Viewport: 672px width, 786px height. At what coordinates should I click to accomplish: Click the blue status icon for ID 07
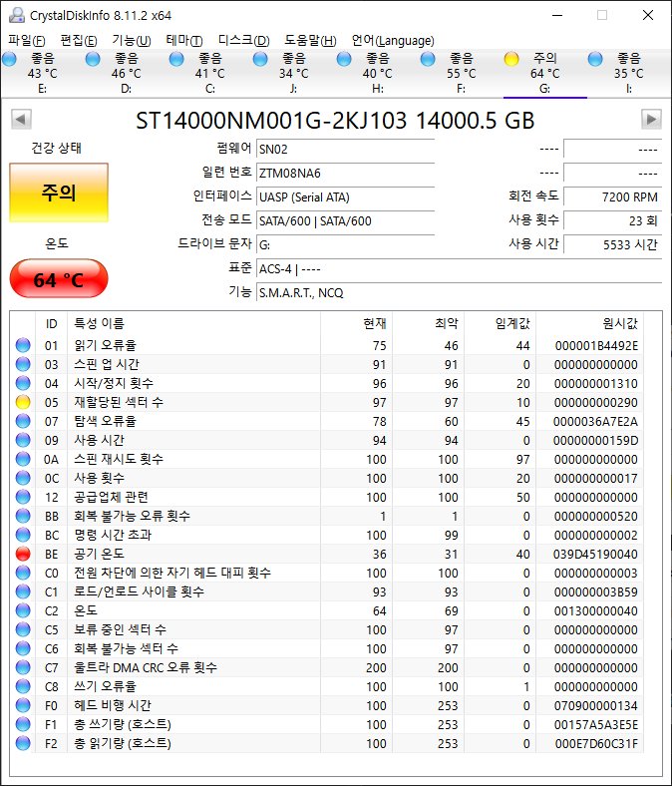23,421
